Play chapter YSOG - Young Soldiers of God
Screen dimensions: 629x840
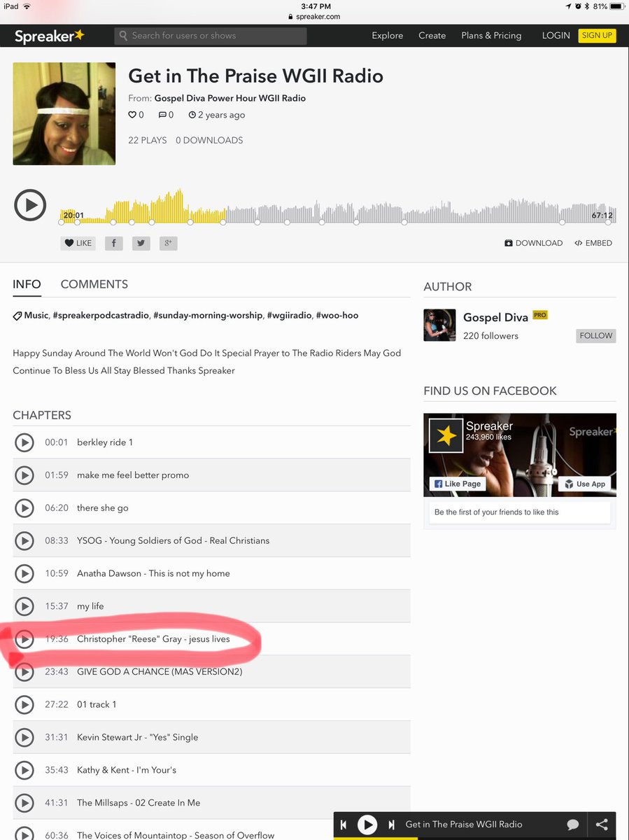pyautogui.click(x=24, y=540)
